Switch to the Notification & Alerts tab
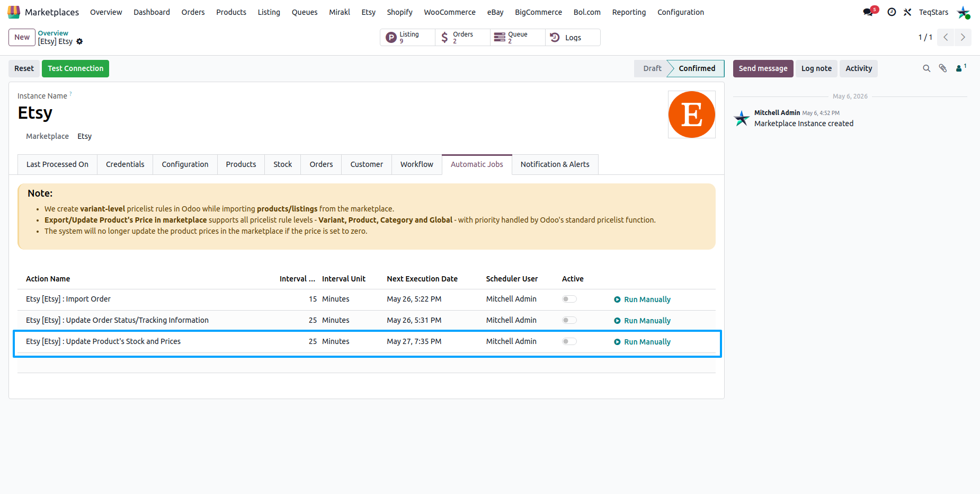This screenshot has width=980, height=494. (555, 164)
